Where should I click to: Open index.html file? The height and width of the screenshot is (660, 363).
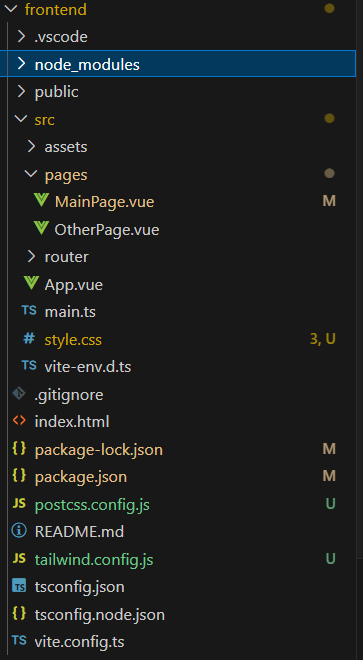(72, 422)
